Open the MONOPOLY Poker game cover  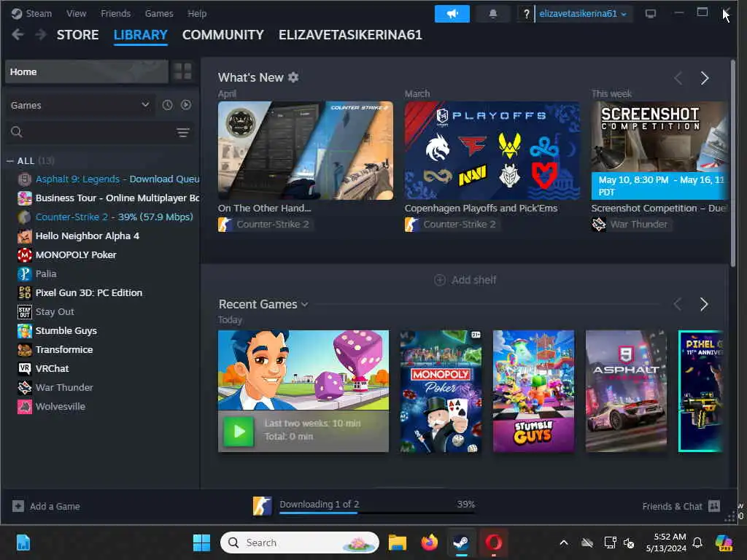(x=441, y=392)
